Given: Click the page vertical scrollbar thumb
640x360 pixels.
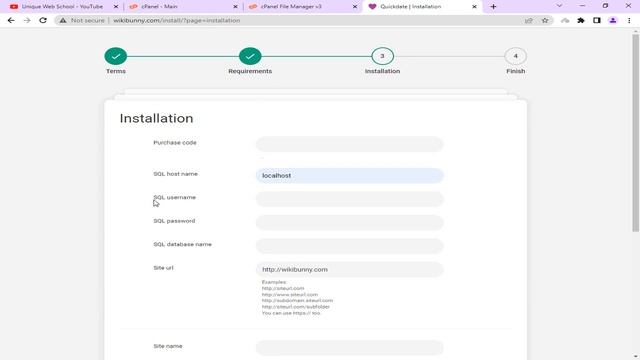Looking at the screenshot, I should 636,133.
